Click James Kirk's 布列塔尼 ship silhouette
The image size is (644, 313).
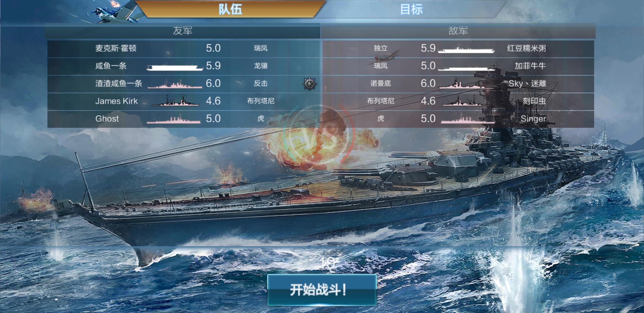(x=176, y=100)
